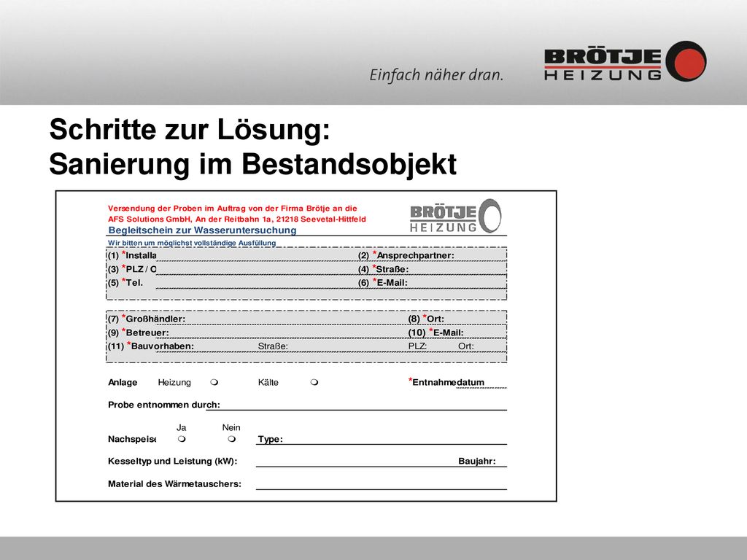Click the heading 'Begleitschein zur Wasseruntersuchung'
This screenshot has width=747, height=560.
click(203, 230)
